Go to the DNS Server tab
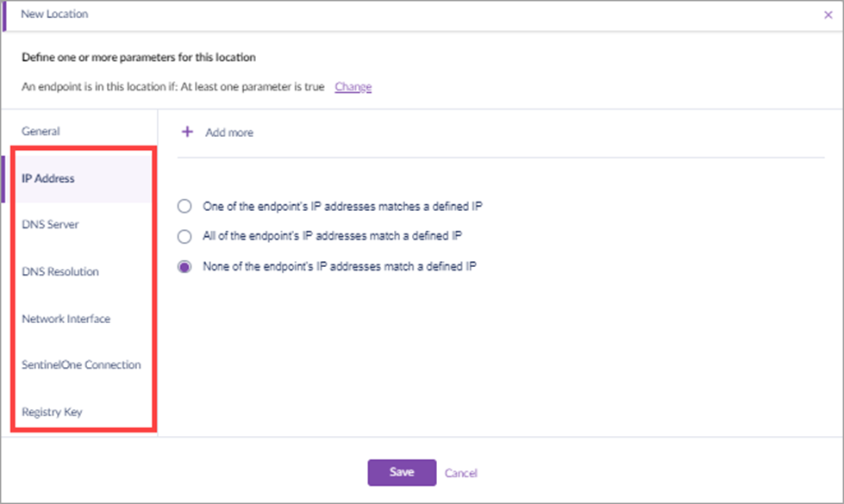Viewport: 844px width, 504px height. click(50, 225)
